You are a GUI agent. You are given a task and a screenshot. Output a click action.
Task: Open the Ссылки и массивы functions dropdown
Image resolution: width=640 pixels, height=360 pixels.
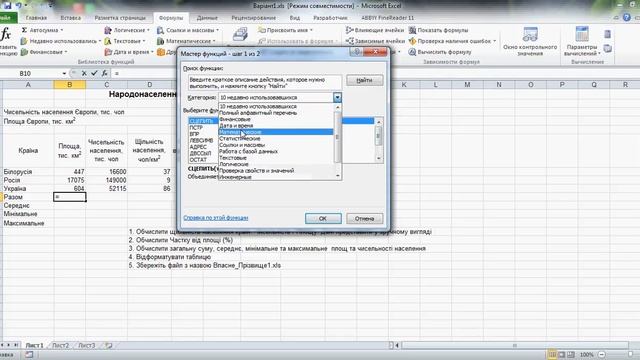(x=188, y=30)
